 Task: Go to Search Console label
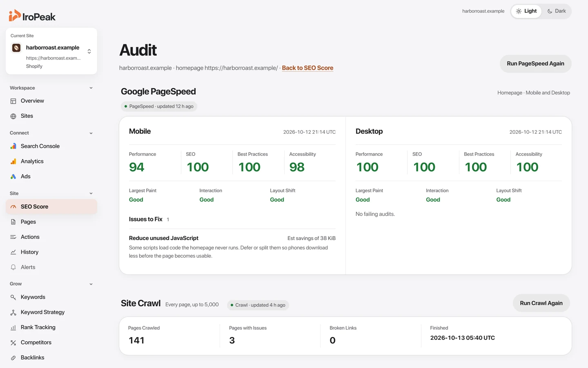point(40,146)
